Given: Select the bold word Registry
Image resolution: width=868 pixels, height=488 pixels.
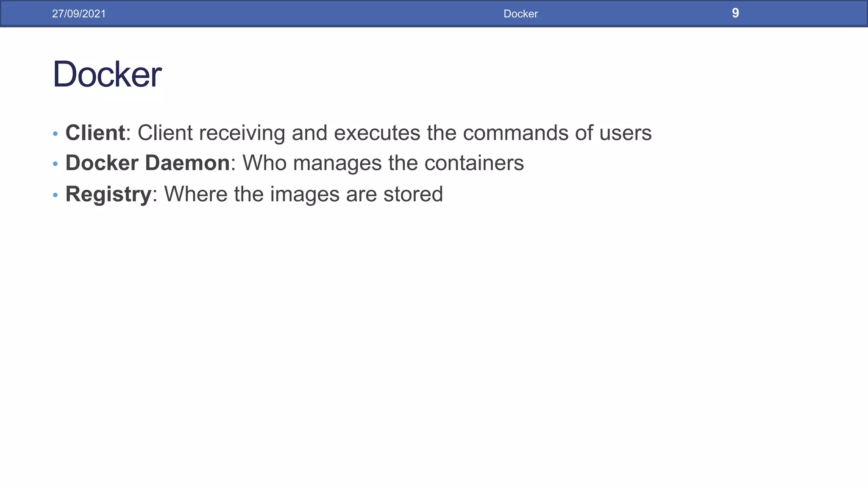Looking at the screenshot, I should [108, 194].
